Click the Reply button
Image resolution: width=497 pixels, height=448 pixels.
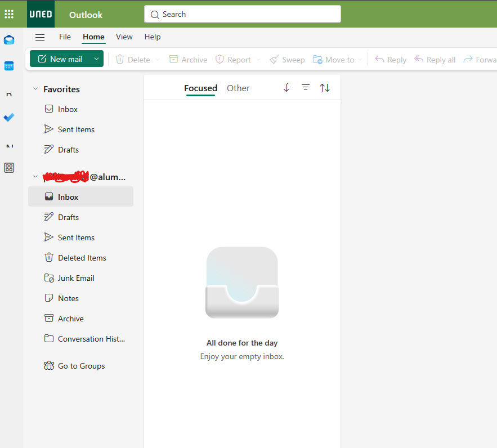pyautogui.click(x=391, y=60)
